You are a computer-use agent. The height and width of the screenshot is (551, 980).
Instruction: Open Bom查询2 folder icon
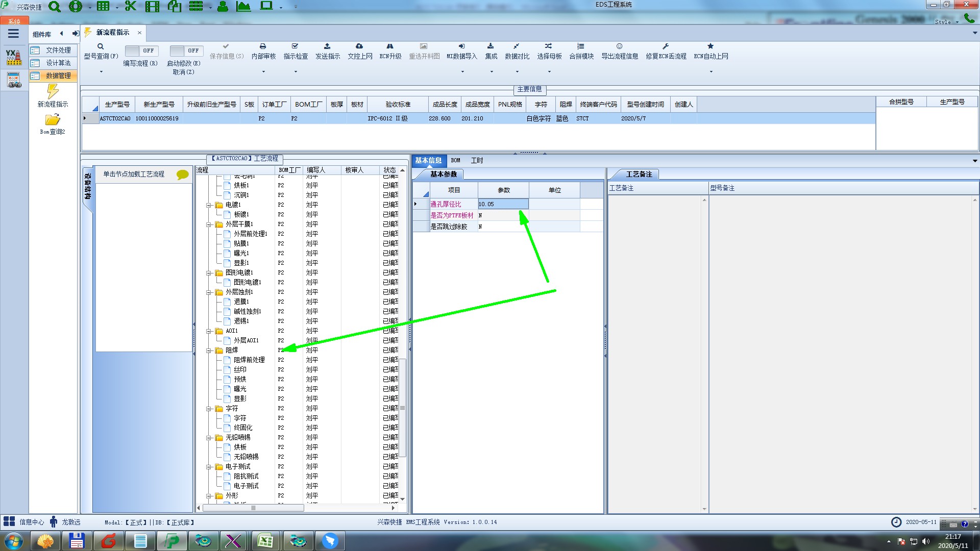tap(53, 120)
